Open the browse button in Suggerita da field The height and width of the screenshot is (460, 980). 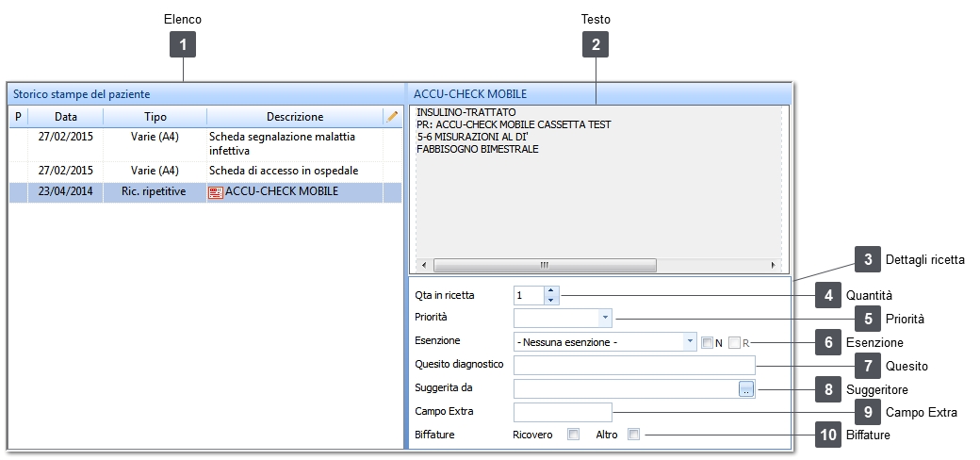pyautogui.click(x=746, y=388)
